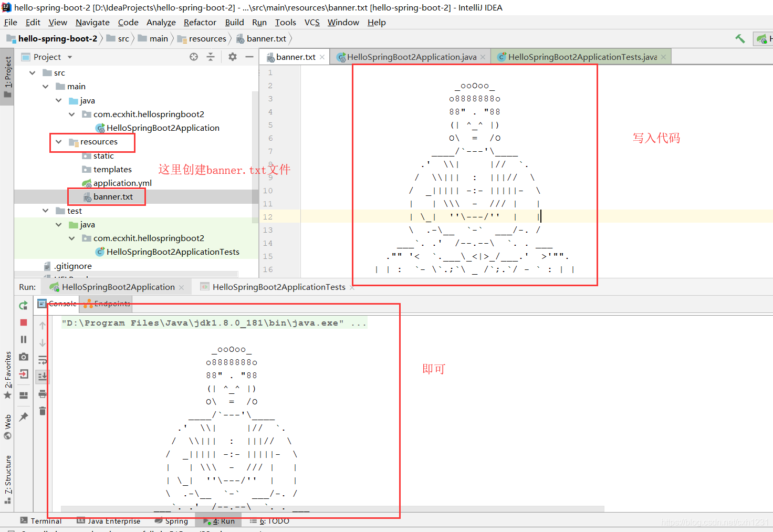Hide the Project panel with minimize icon
Viewport: 773px width, 532px height.
(249, 57)
